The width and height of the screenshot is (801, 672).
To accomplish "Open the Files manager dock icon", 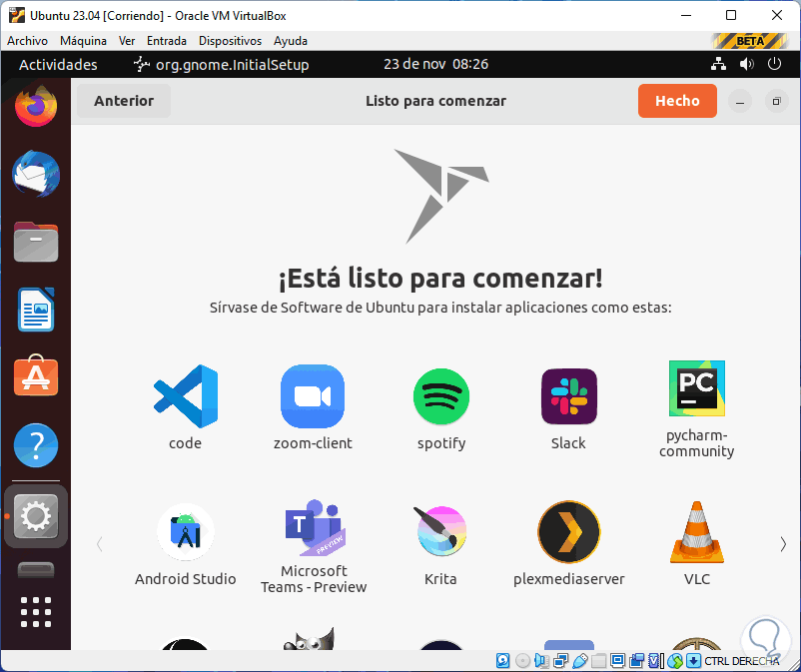I will click(x=35, y=242).
